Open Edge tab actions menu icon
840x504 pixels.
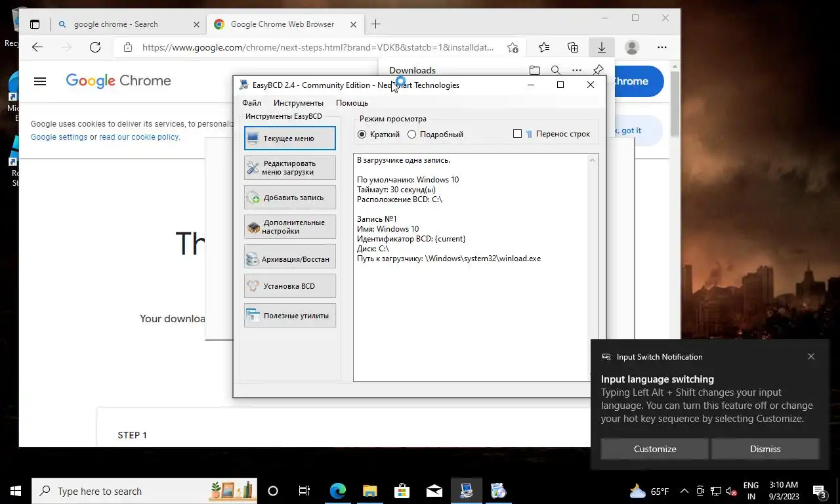point(35,24)
